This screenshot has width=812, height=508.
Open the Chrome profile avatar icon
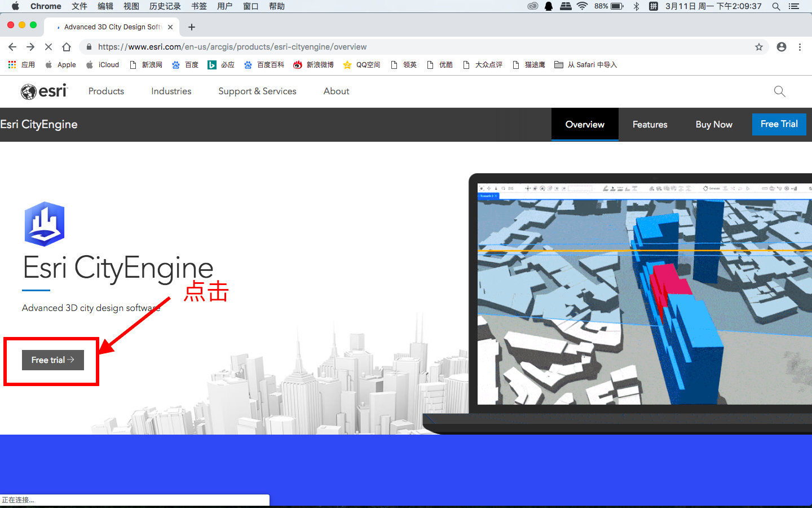pos(782,47)
